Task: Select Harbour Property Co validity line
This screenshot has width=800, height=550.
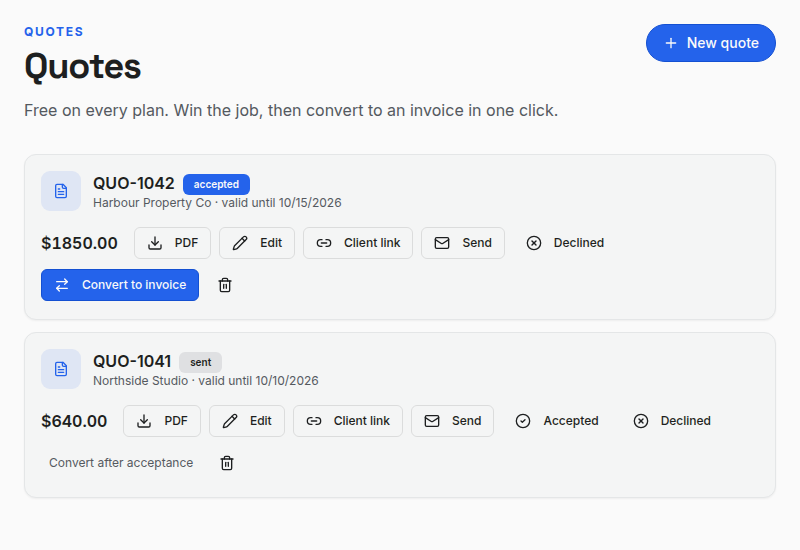Action: [217, 203]
